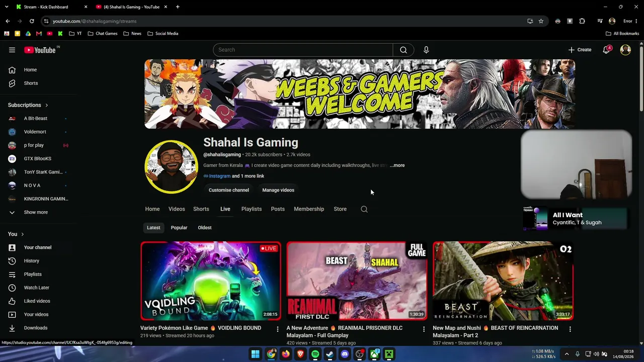Open Steam from the taskbar
The width and height of the screenshot is (644, 362).
(x=330, y=354)
